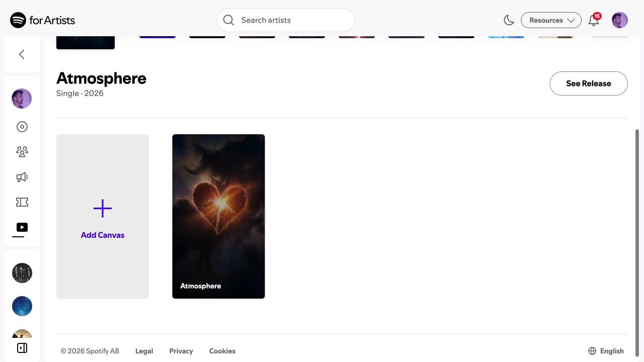Click the '© 2026 Spotify AB' text
This screenshot has width=644, height=362.
90,351
